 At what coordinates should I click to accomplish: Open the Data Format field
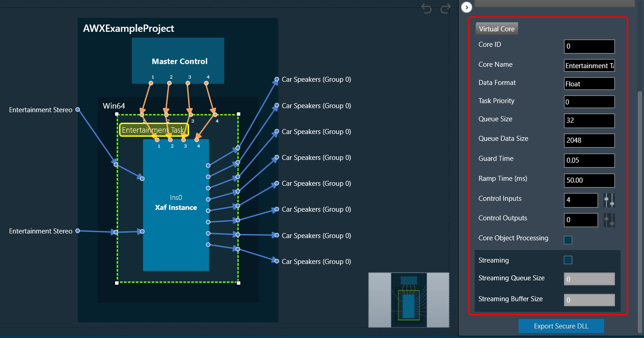click(589, 84)
